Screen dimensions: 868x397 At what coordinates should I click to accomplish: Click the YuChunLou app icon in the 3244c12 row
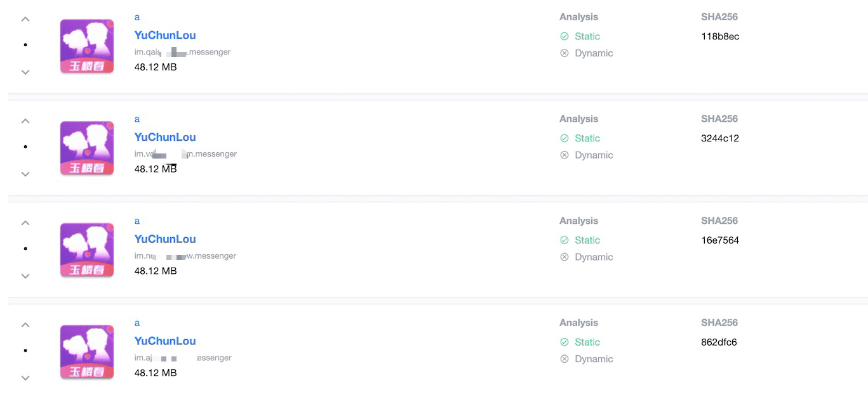tap(87, 148)
